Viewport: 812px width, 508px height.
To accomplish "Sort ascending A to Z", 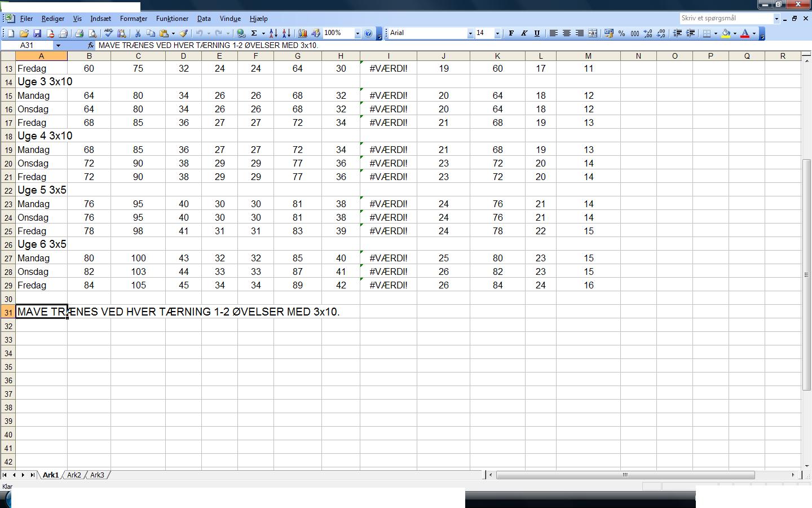I will [x=273, y=33].
